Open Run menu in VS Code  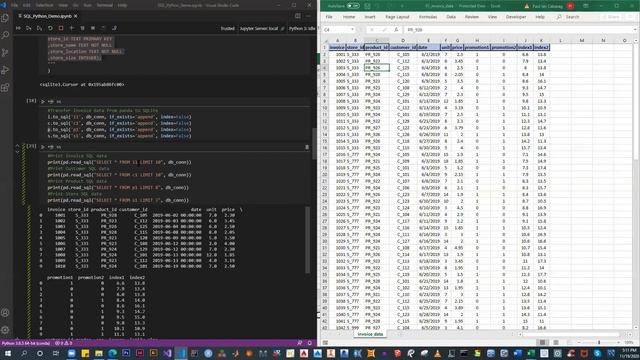pos(87,5)
